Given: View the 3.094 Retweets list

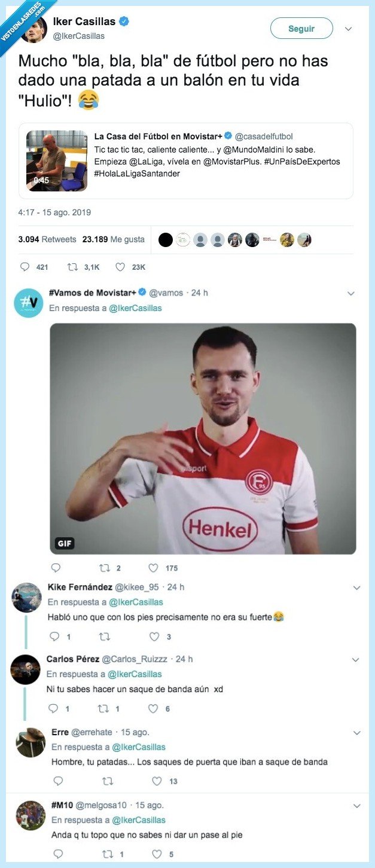Looking at the screenshot, I should pyautogui.click(x=47, y=239).
